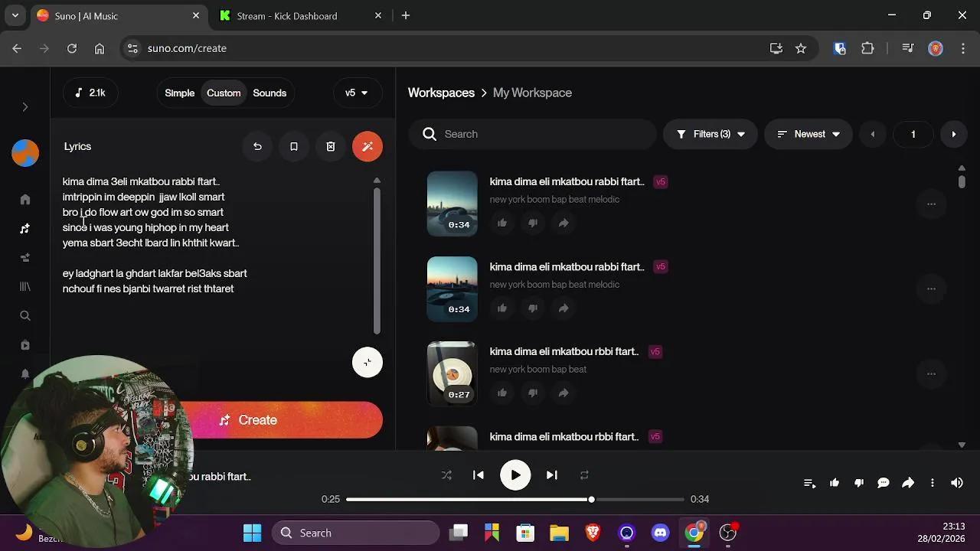The width and height of the screenshot is (980, 551).
Task: Go to the Workspaces breadcrumb link
Action: point(441,93)
